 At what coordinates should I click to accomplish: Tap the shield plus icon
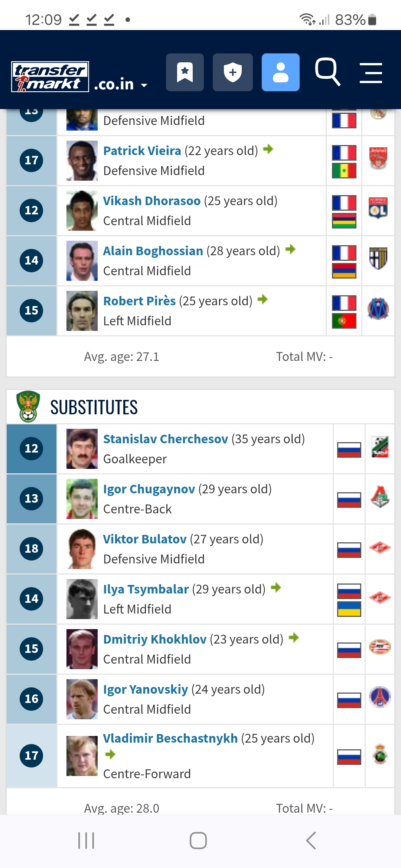point(233,72)
